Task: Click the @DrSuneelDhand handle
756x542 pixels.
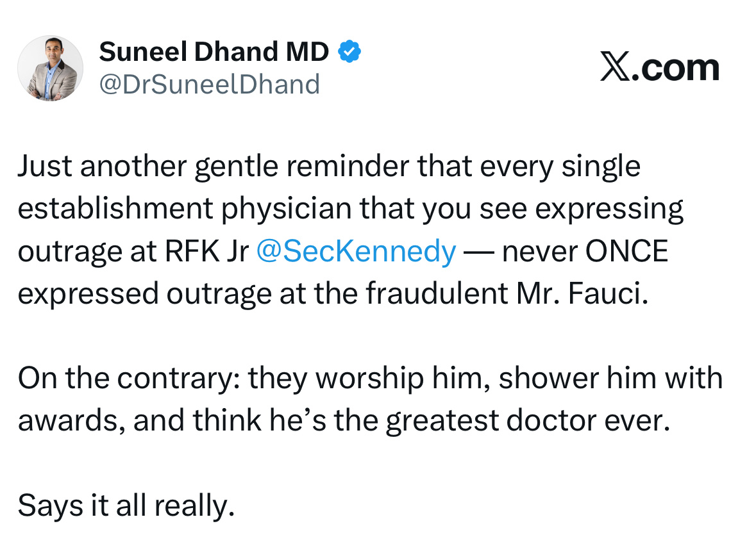Action: pos(209,85)
